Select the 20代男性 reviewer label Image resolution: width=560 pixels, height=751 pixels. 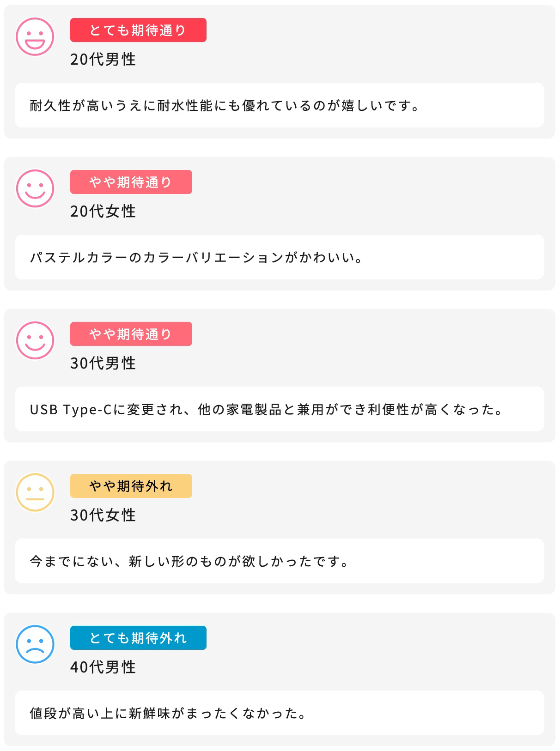(x=103, y=60)
